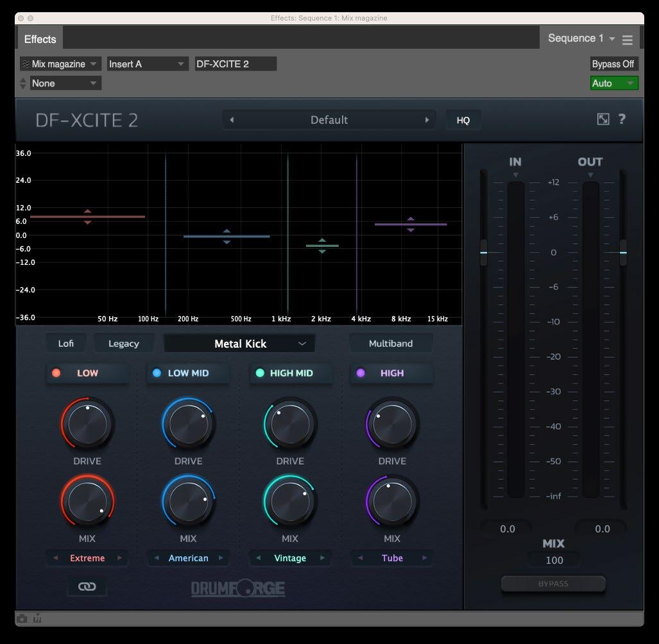This screenshot has width=659, height=644.
Task: Click the mixer settings icon in status bar
Action: 37,618
